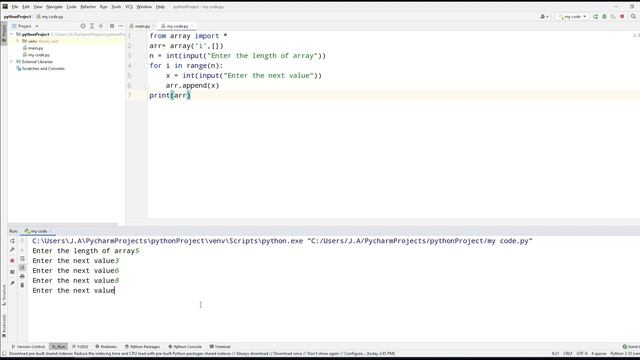This screenshot has height=360, width=640.
Task: Click the red Stop button in the toolbar
Action: tap(622, 17)
